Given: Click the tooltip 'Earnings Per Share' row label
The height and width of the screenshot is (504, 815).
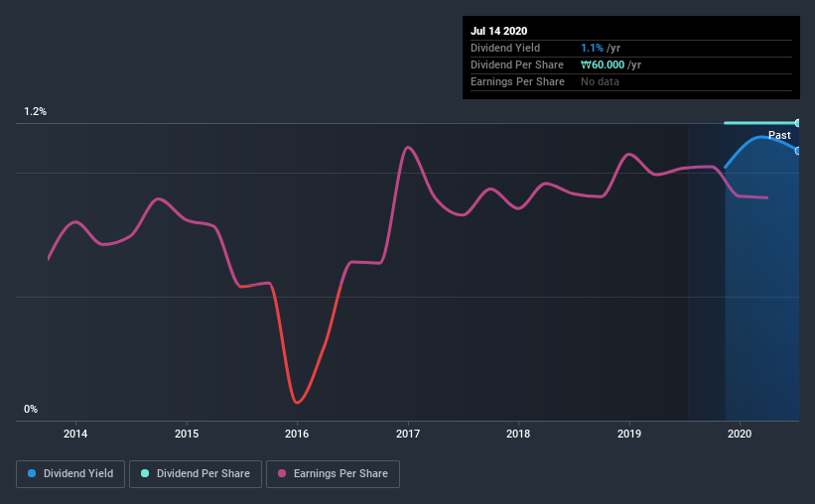Looking at the screenshot, I should click(517, 81).
